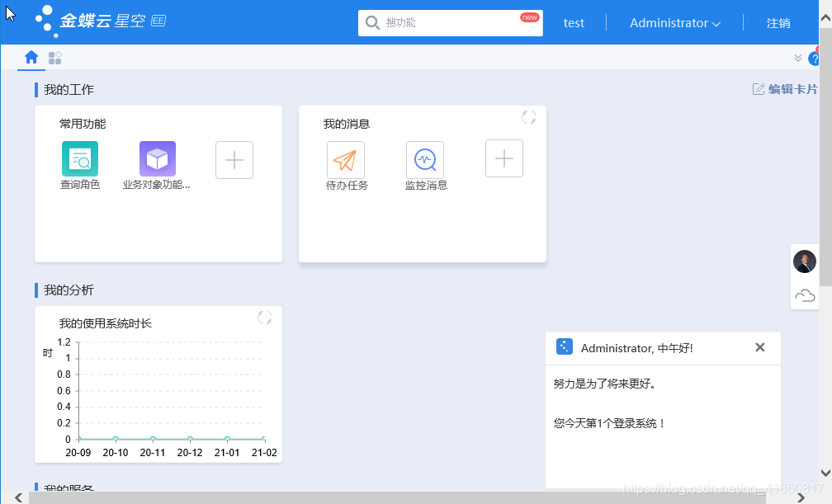832x504 pixels.
Task: Open 编辑卡片 to edit cards
Action: pyautogui.click(x=786, y=88)
